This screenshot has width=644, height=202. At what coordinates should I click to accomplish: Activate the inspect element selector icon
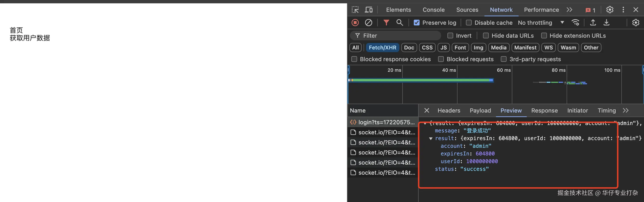355,10
